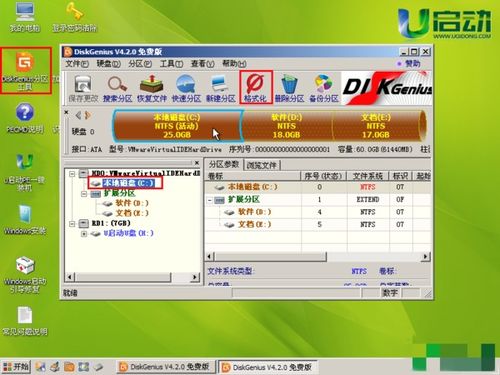Launch the 快速分区 quick partition tool
The height and width of the screenshot is (375, 500).
click(186, 88)
